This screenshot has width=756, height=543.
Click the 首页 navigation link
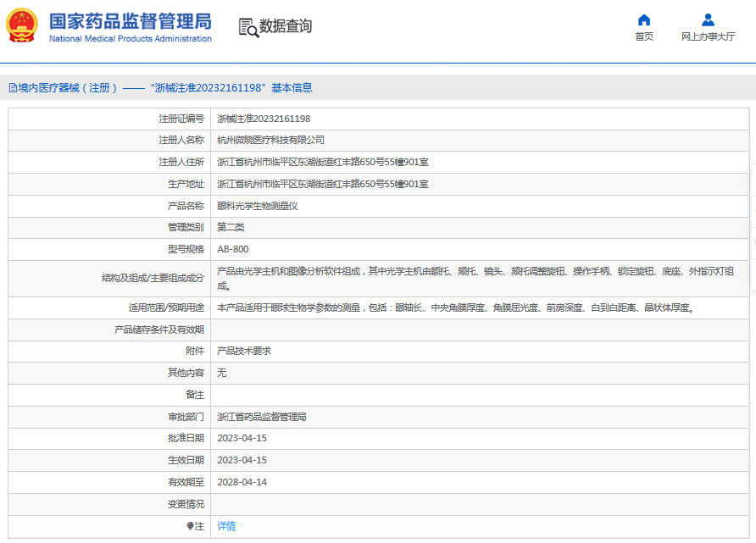pos(643,36)
